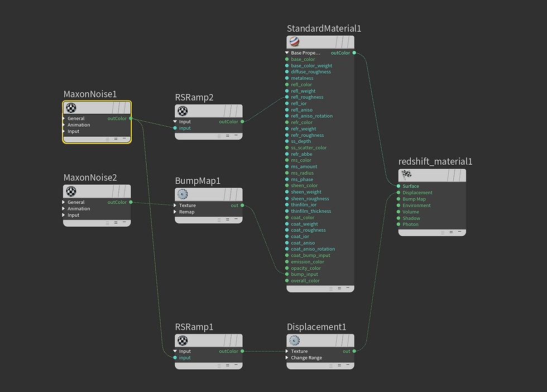Expand Remap group on BumpMap1
This screenshot has height=392, width=547.
tap(175, 212)
